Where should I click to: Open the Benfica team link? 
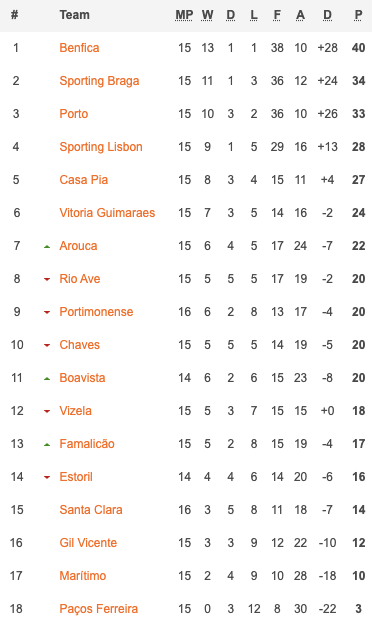[79, 48]
